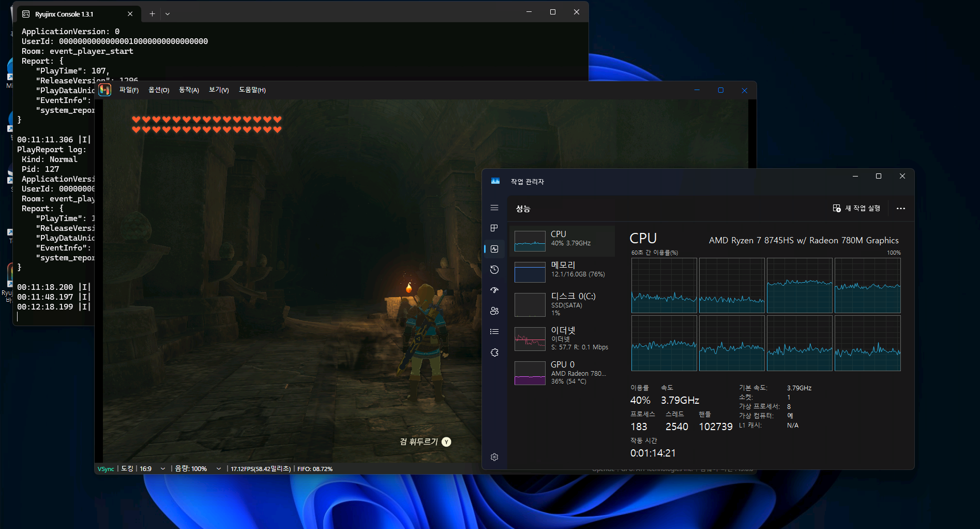Click the Ryujinx logo icon
The height and width of the screenshot is (529, 980).
click(x=105, y=90)
